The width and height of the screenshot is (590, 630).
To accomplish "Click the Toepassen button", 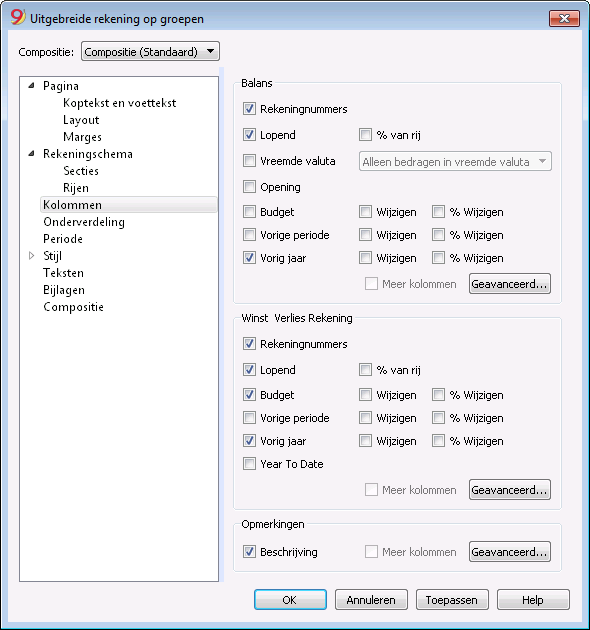I will [x=452, y=599].
